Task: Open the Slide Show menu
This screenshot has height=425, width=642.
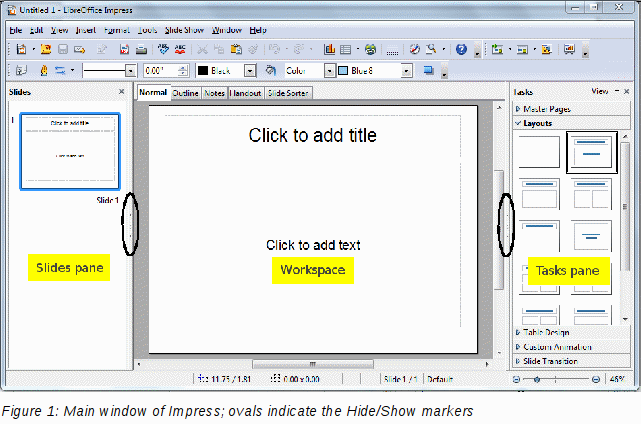Action: click(x=184, y=30)
